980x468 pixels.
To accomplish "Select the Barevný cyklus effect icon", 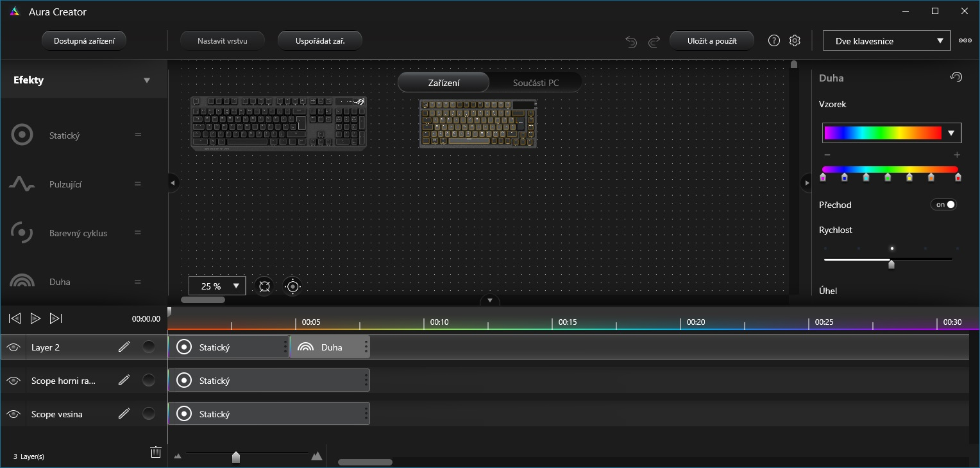I will click(22, 233).
